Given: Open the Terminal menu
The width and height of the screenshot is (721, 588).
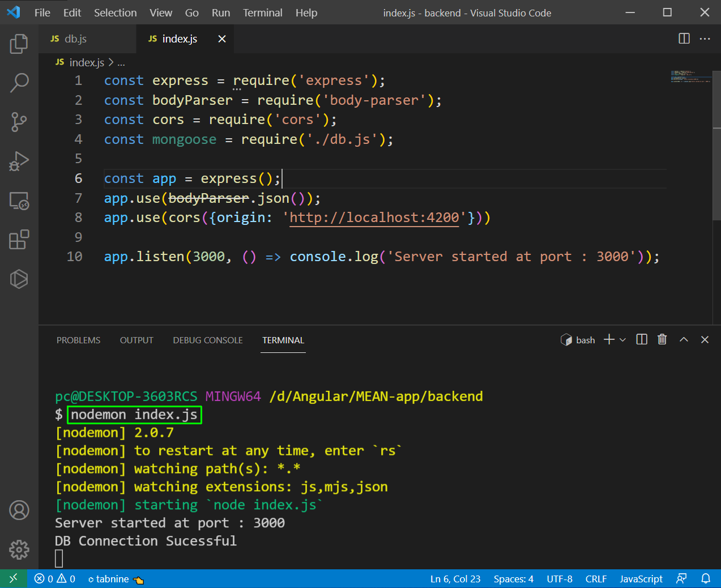Looking at the screenshot, I should [263, 12].
